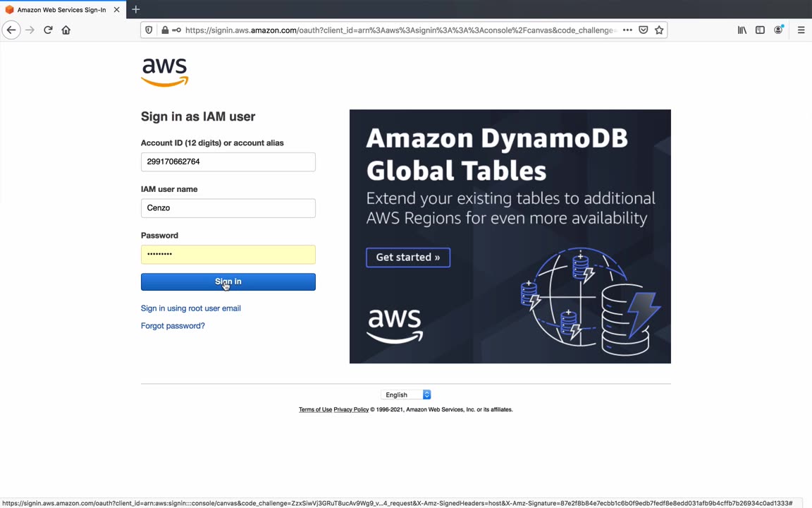
Task: Open the English language dropdown
Action: [406, 394]
